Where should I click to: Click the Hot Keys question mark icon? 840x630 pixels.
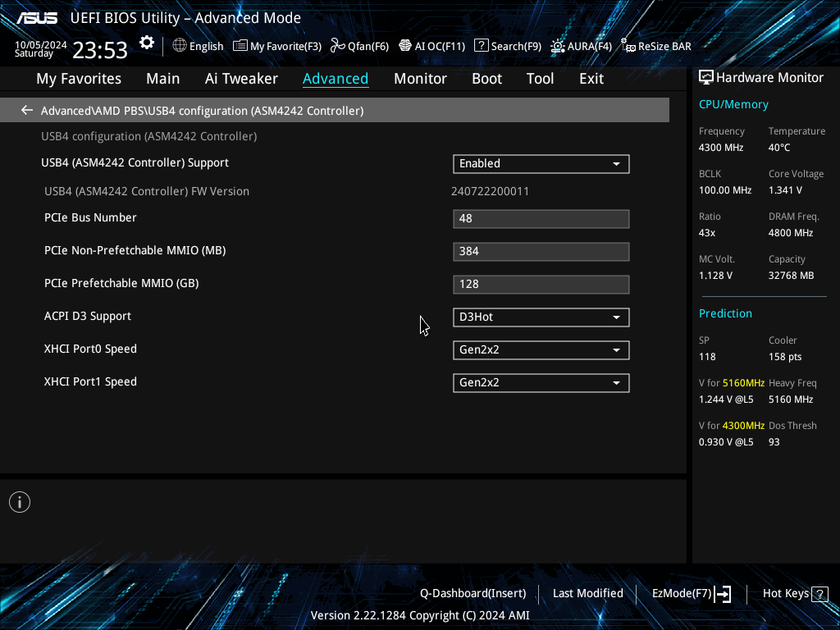point(819,594)
